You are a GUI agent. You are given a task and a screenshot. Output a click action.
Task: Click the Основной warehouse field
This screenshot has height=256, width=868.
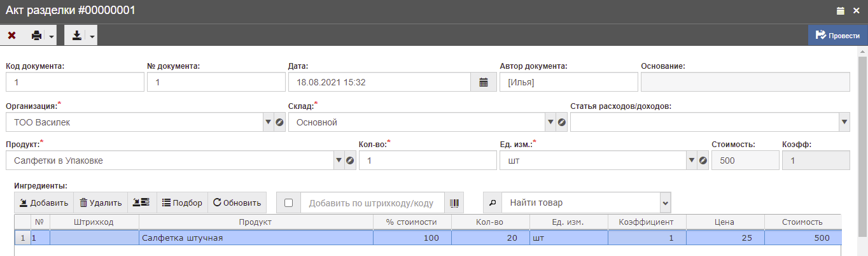point(417,122)
